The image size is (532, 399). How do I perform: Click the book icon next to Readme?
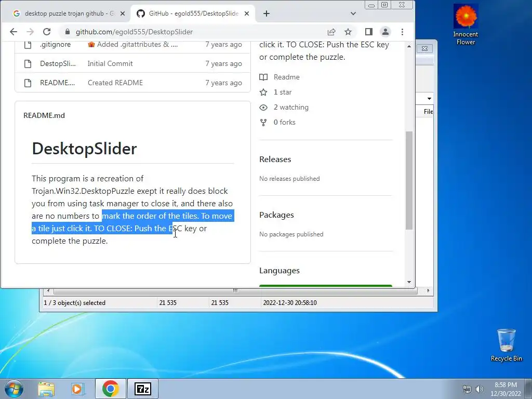click(x=263, y=77)
